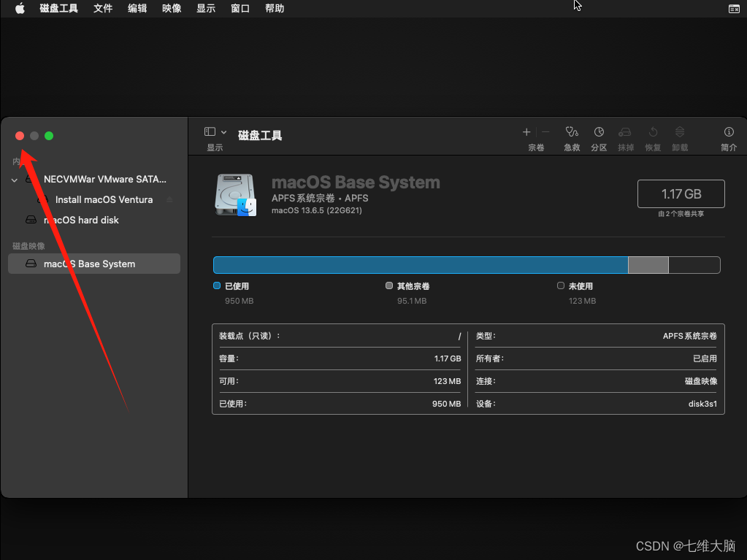The image size is (747, 560).
Task: Open the 显示 menu in menu bar
Action: tap(206, 8)
